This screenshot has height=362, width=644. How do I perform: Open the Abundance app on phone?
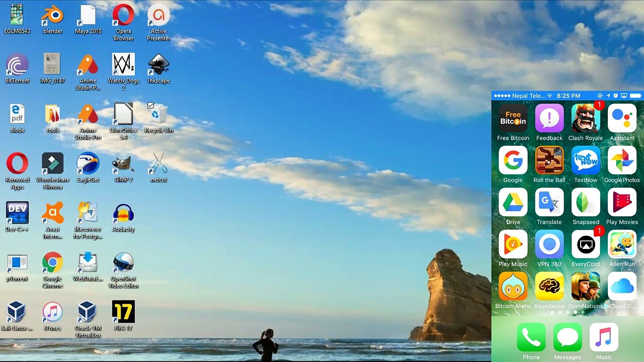(x=549, y=287)
